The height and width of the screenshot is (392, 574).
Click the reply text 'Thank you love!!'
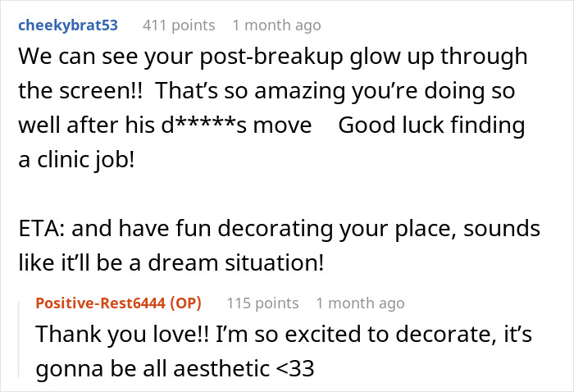point(123,334)
